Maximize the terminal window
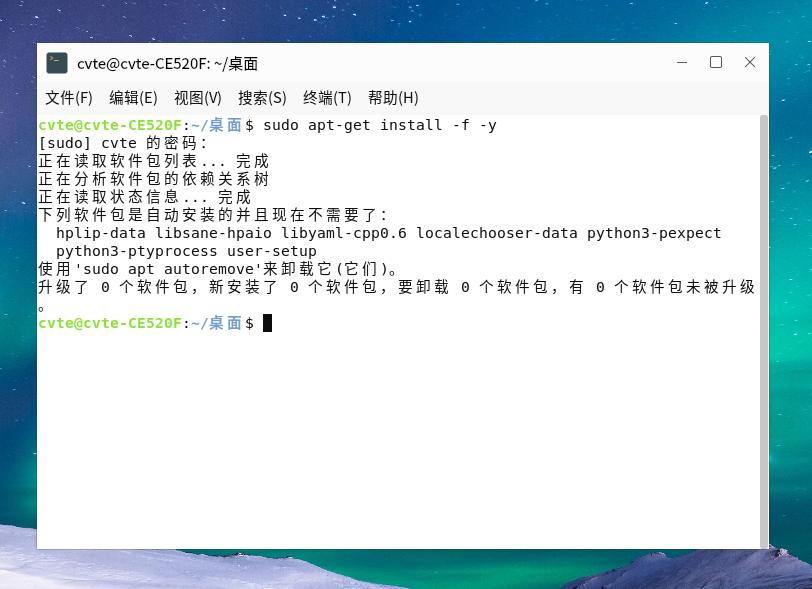Viewport: 812px width, 589px height. coord(716,63)
